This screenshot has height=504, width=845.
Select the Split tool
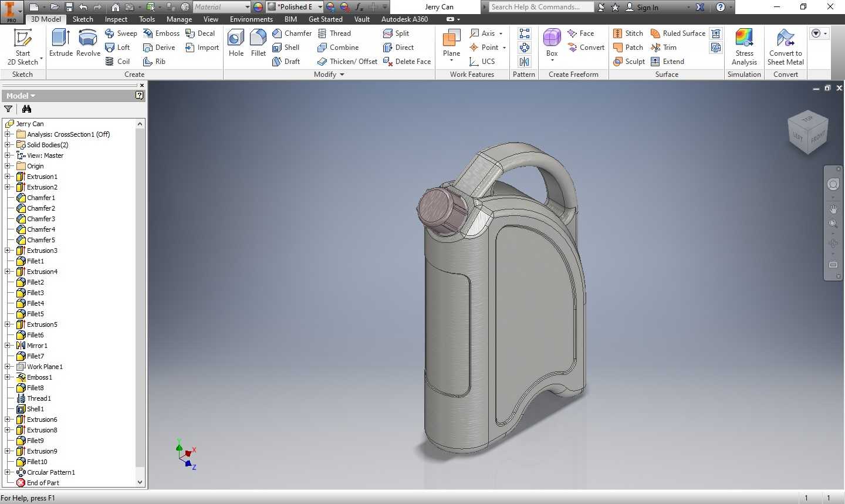tap(396, 33)
